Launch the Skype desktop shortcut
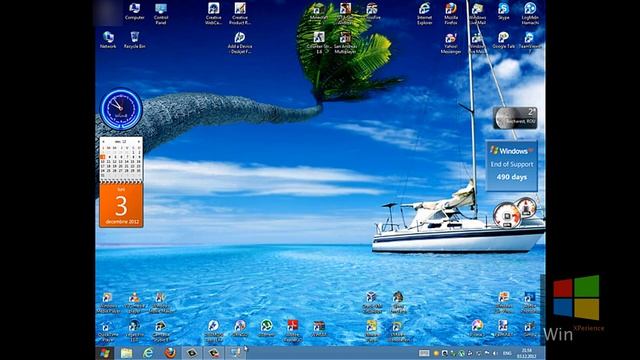This screenshot has width=640, height=360. click(503, 11)
